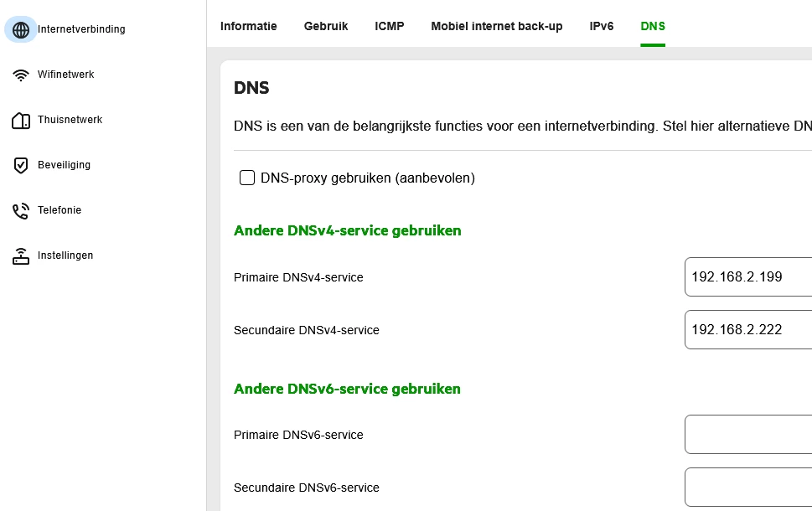The height and width of the screenshot is (511, 812).
Task: Click the globe Internetverbinding icon
Action: click(x=21, y=29)
